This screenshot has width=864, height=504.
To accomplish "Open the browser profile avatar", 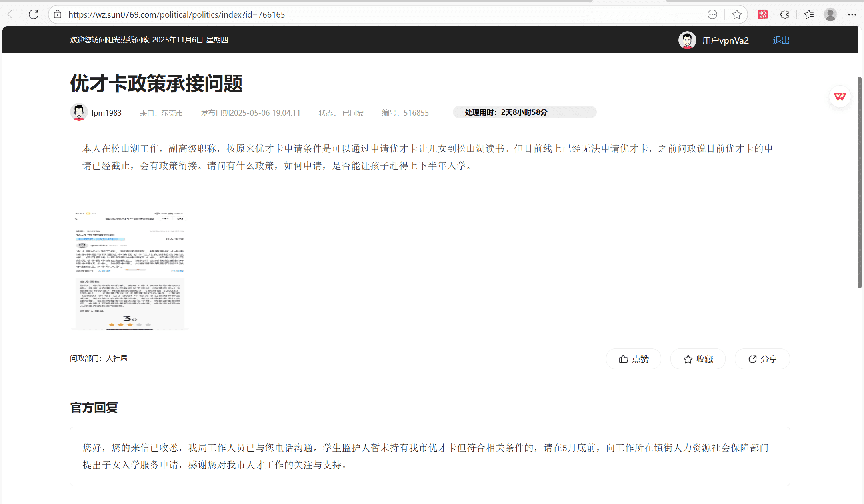I will tap(830, 14).
